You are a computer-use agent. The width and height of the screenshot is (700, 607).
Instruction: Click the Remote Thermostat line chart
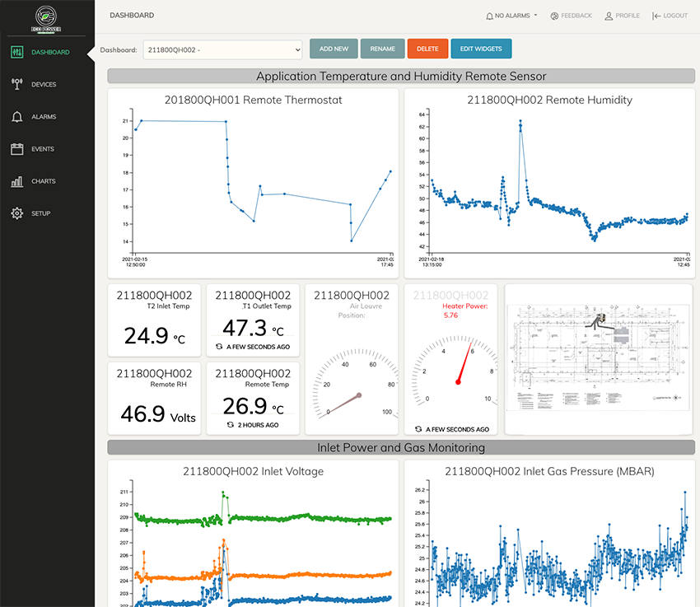257,188
